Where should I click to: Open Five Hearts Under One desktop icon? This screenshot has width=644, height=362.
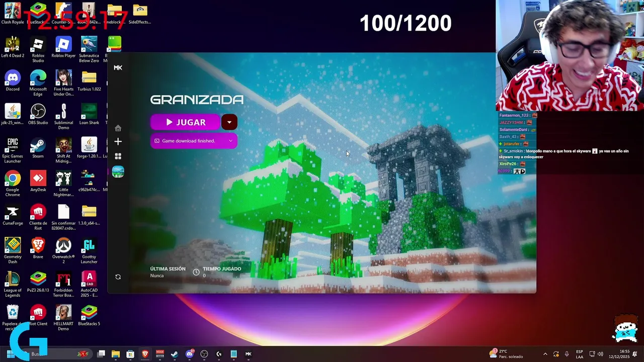point(63,83)
